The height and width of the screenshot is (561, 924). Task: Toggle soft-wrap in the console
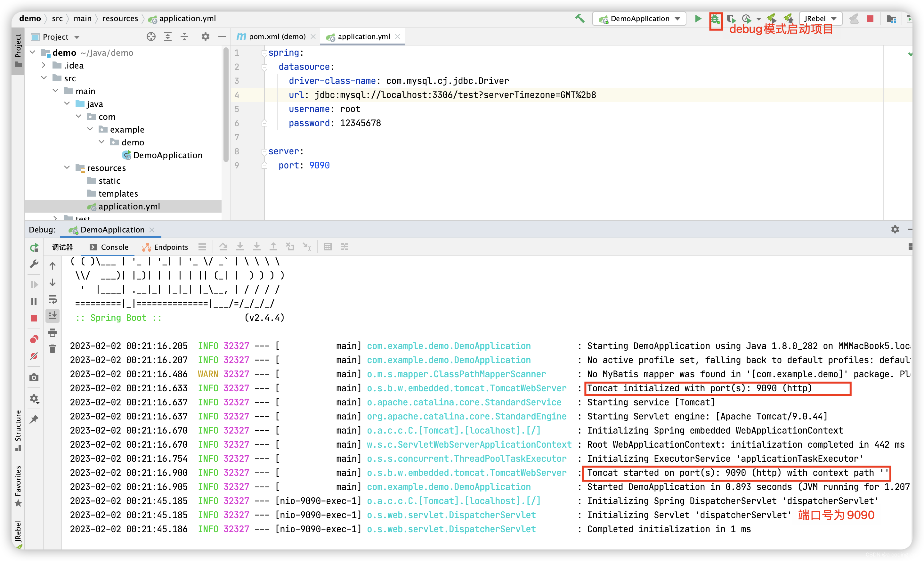tap(53, 299)
